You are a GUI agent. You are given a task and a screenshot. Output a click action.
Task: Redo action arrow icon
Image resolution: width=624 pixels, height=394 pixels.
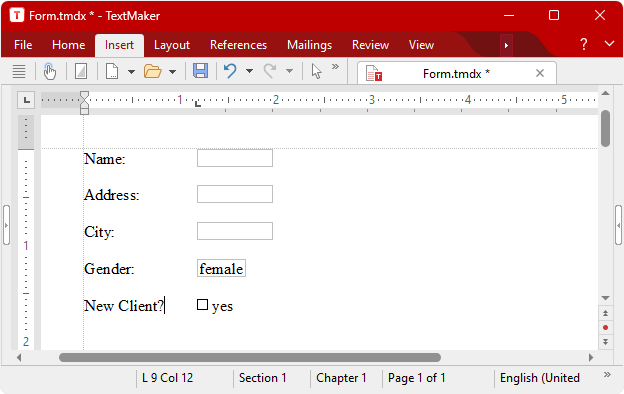coord(270,72)
